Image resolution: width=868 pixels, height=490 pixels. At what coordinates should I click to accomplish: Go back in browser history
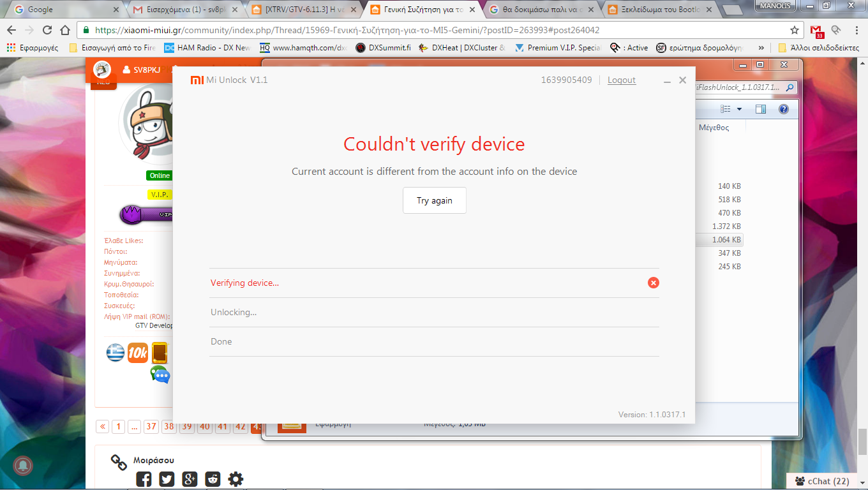(12, 30)
